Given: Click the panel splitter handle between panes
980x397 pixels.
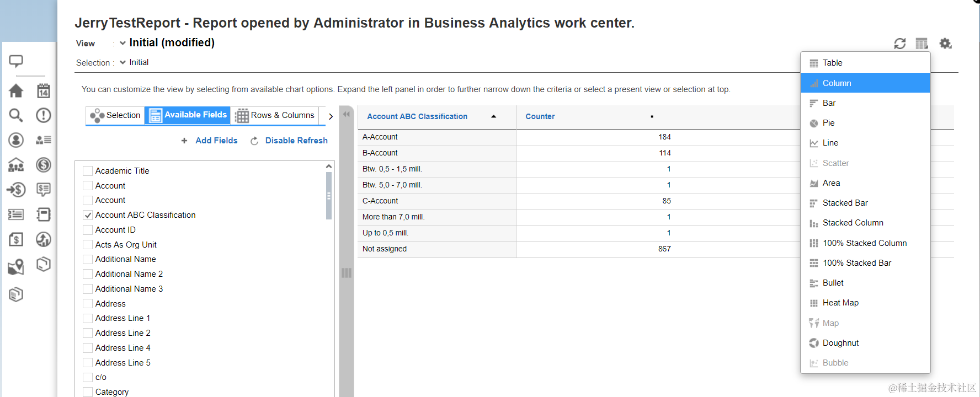Looking at the screenshot, I should pos(347,273).
